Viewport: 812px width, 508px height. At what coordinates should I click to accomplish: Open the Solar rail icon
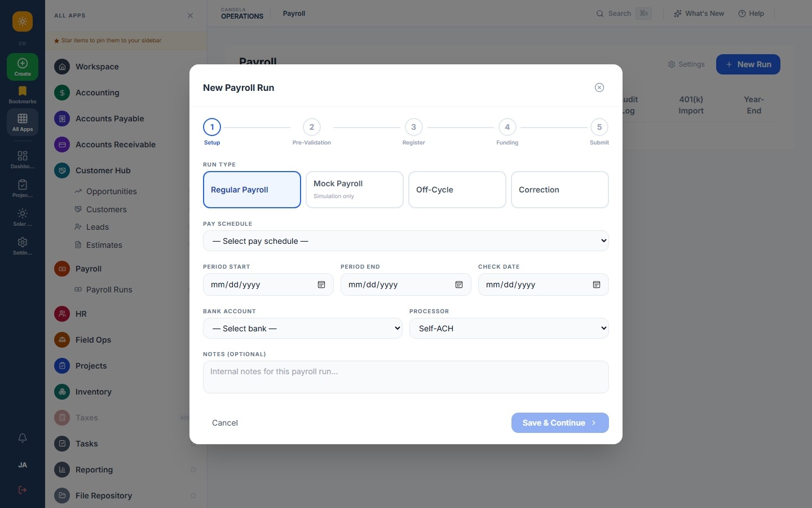tap(23, 217)
